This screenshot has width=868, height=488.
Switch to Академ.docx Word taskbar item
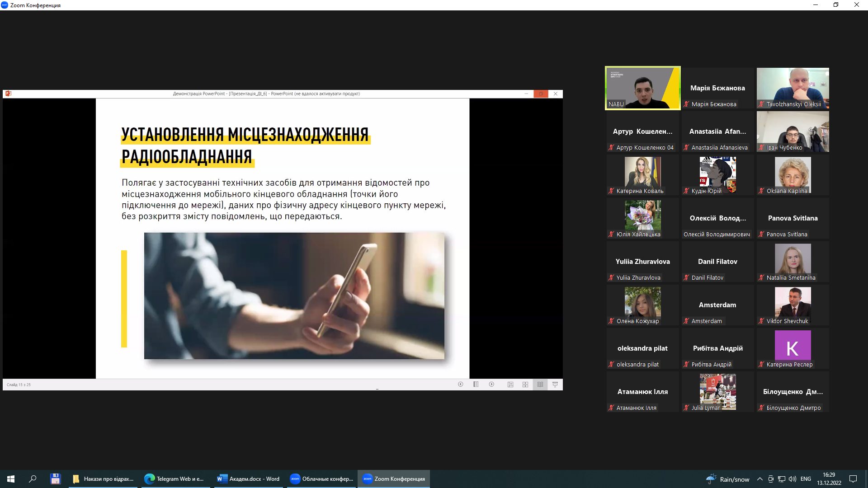tap(248, 479)
